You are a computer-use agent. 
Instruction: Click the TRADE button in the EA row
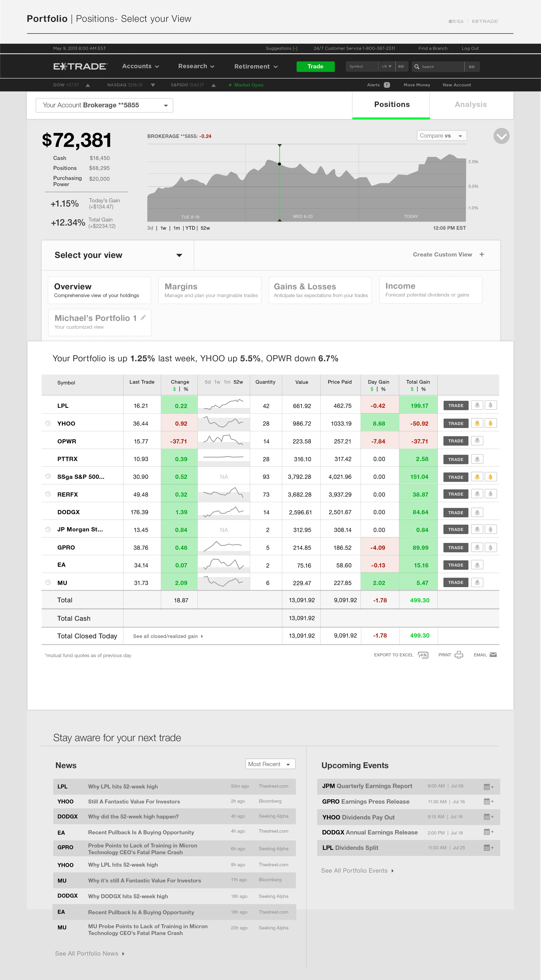(456, 565)
